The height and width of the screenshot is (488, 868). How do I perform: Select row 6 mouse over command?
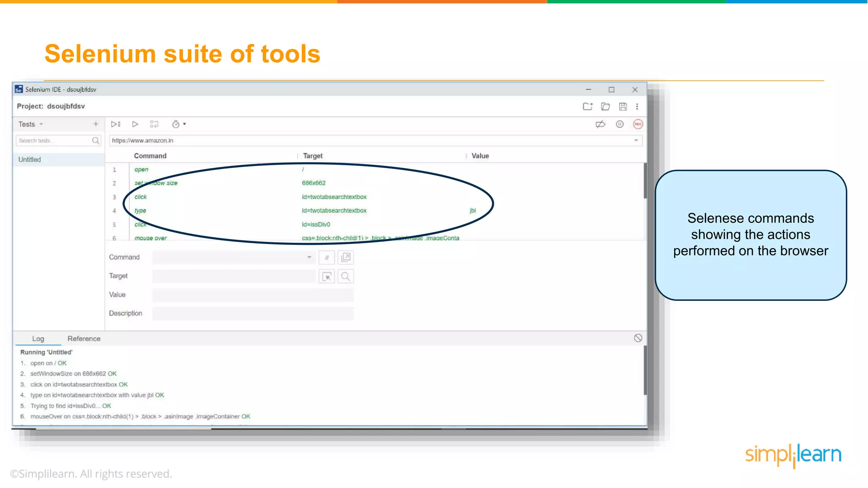point(375,237)
